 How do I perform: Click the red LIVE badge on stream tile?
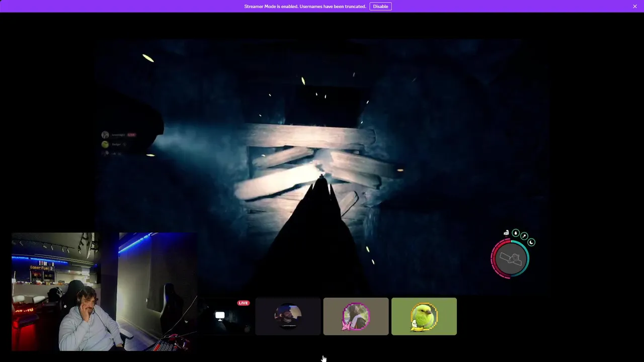pyautogui.click(x=244, y=303)
